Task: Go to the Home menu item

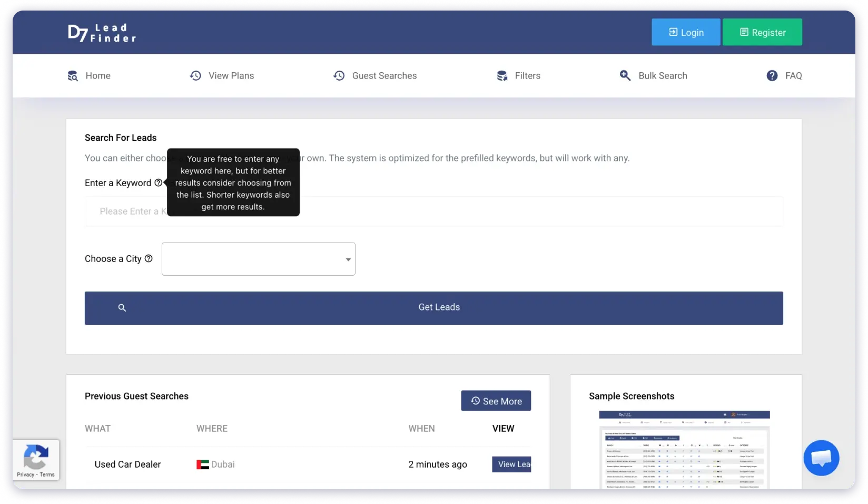Action: [98, 76]
